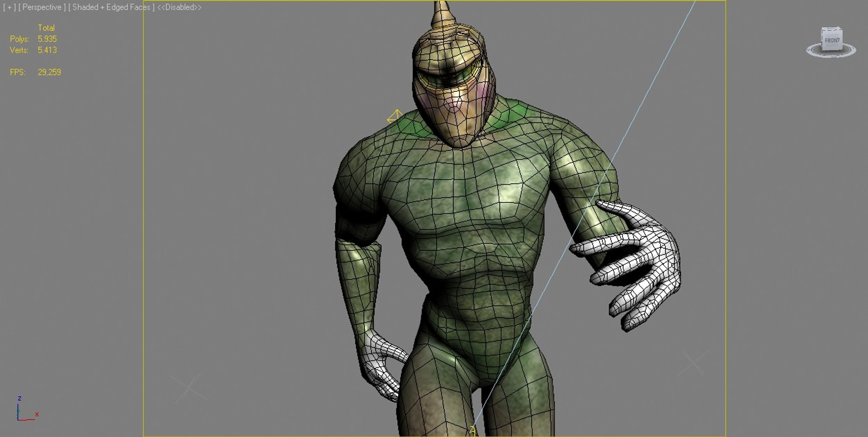Click the world axis tripod icon
The image size is (868, 437).
(27, 409)
